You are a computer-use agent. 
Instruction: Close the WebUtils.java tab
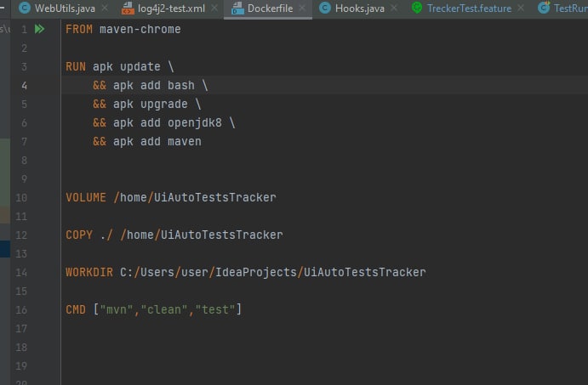pyautogui.click(x=105, y=8)
